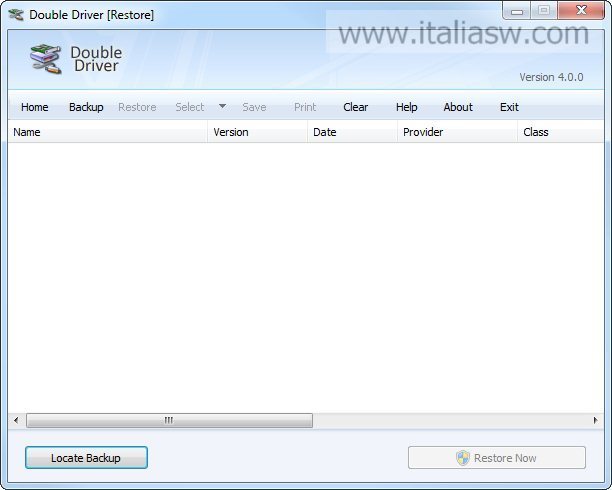The height and width of the screenshot is (490, 612).
Task: Sort by the Name column header
Action: click(x=108, y=132)
